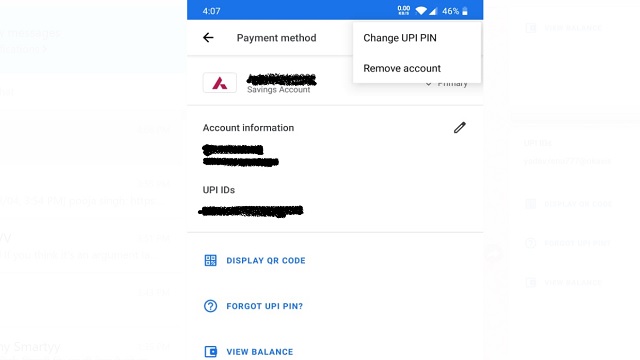Toggle the Primary checkmark indicator

coord(428,84)
